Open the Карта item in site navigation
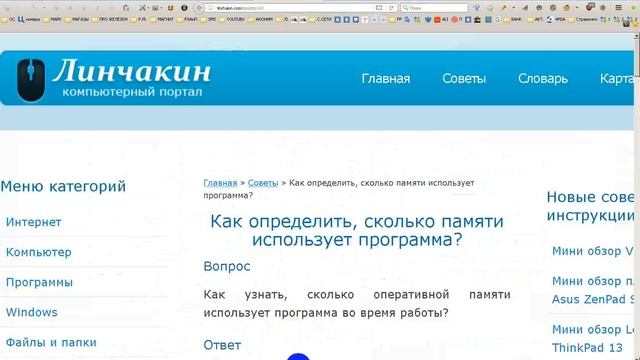This screenshot has height=360, width=640. [617, 78]
